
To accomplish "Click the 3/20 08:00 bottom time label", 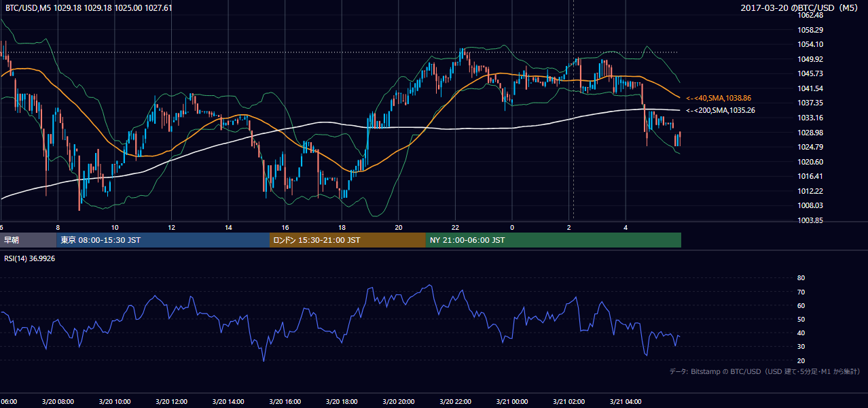I will pyautogui.click(x=58, y=402).
